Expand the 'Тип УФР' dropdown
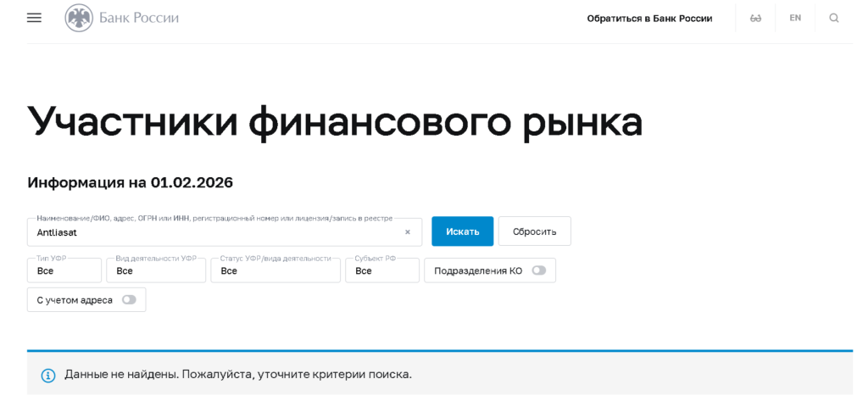868x407 pixels. tap(64, 270)
